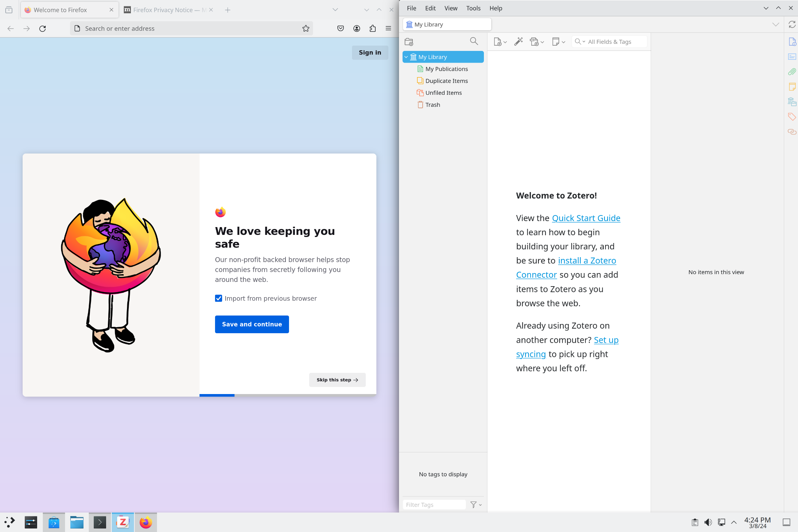Open the New Note dropdown
This screenshot has width=798, height=532.
pos(559,42)
